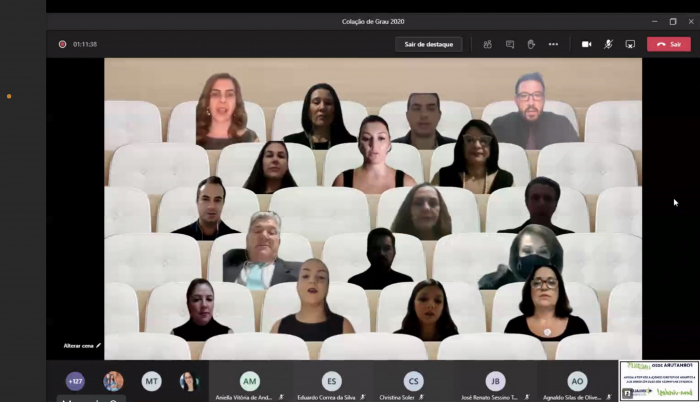Viewport: 700px width, 402px height.
Task: Click the recording indicator icon
Action: (62, 44)
